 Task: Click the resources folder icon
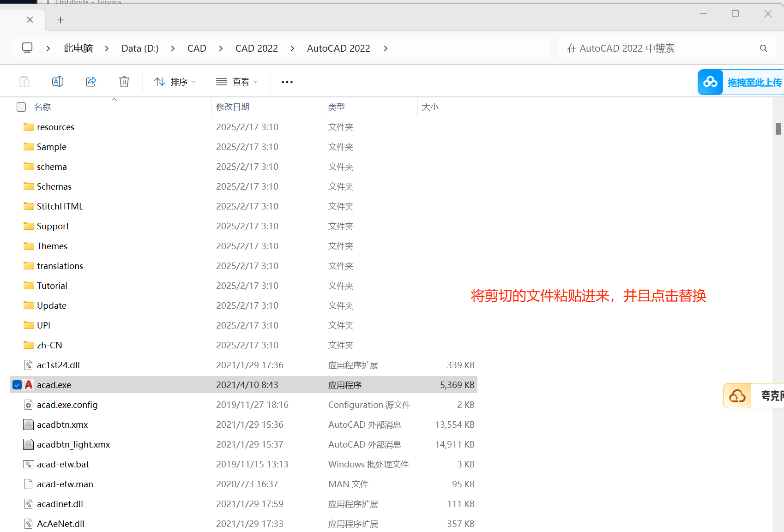pos(29,127)
